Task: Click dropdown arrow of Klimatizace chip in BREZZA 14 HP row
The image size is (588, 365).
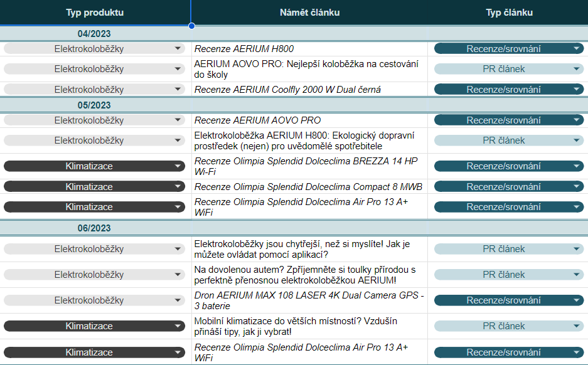Action: [178, 166]
